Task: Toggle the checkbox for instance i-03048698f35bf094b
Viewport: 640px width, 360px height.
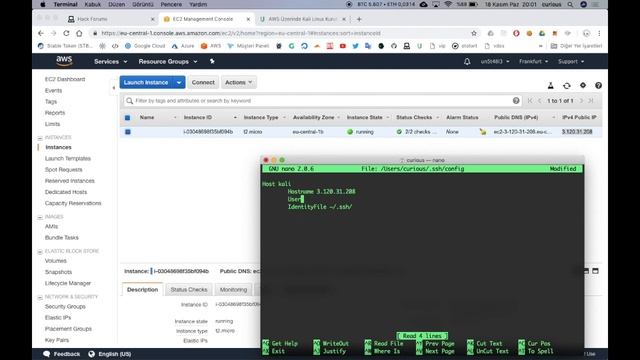Action: (x=128, y=132)
